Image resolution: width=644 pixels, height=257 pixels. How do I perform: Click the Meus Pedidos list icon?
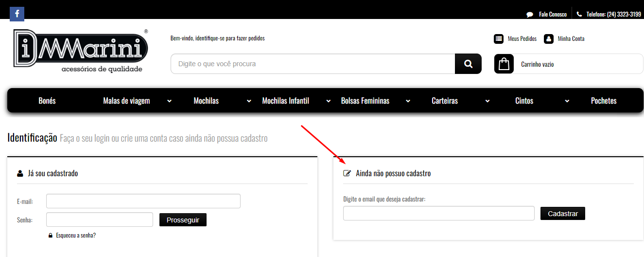point(499,39)
